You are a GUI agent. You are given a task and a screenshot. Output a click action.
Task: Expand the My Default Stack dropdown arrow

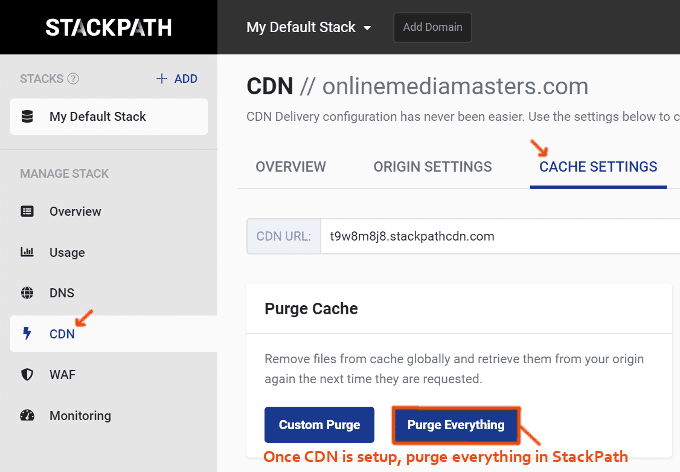click(x=367, y=28)
